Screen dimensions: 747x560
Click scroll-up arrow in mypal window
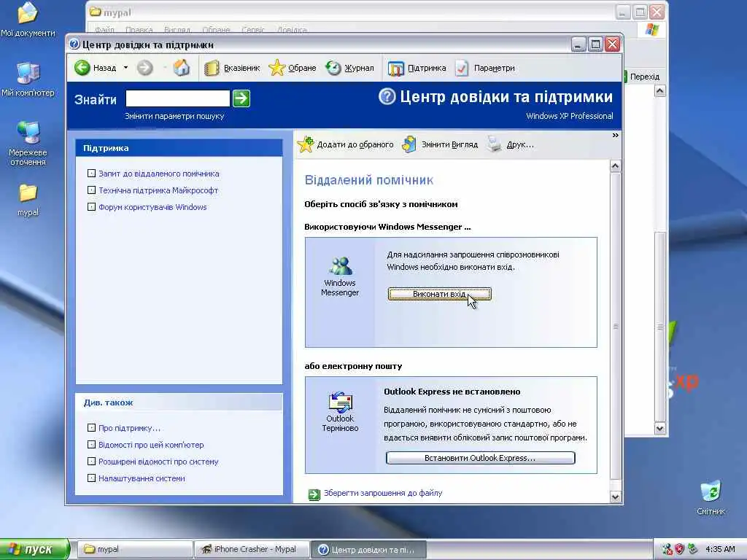pyautogui.click(x=659, y=91)
